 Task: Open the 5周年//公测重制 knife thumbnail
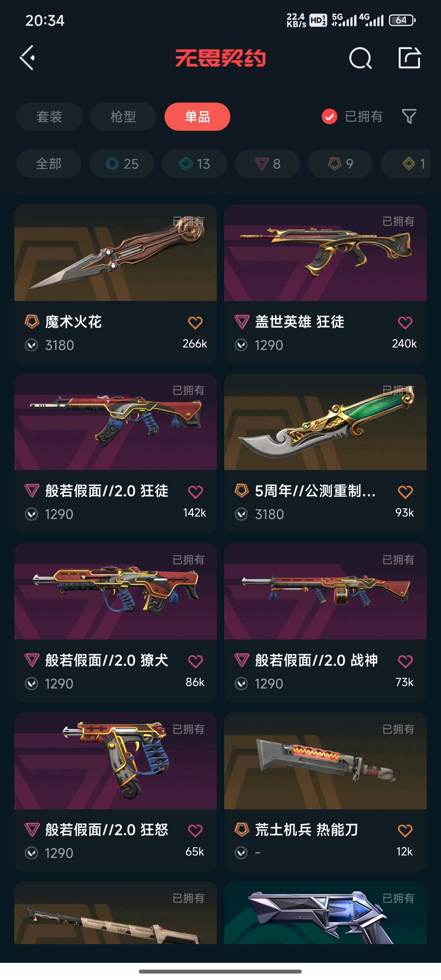pos(325,422)
